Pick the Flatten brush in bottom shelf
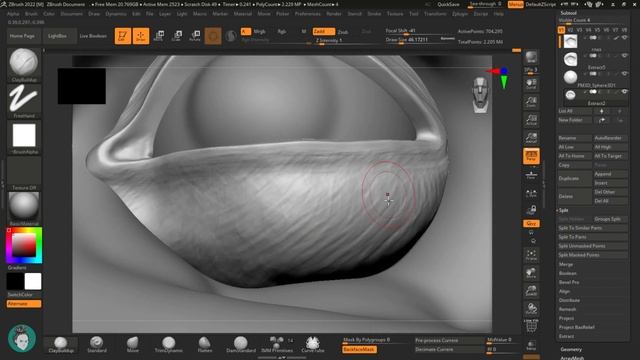This screenshot has width=640, height=360. coord(204,345)
